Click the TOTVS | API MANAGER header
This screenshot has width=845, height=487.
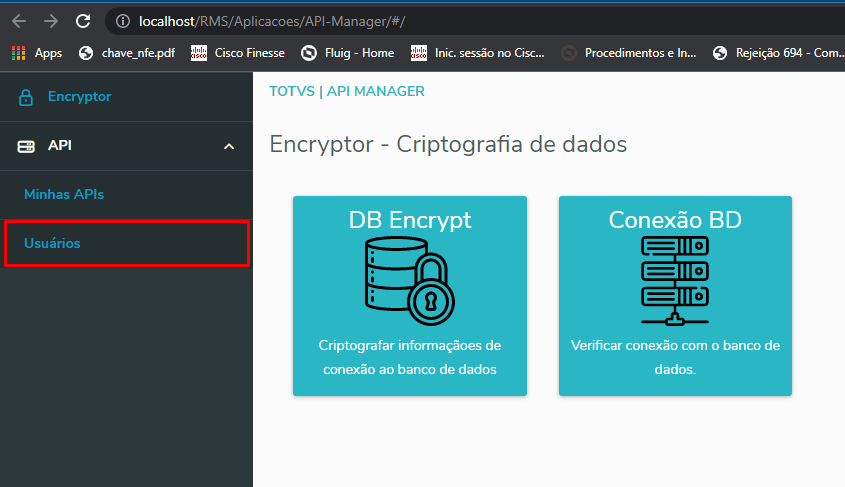[347, 91]
